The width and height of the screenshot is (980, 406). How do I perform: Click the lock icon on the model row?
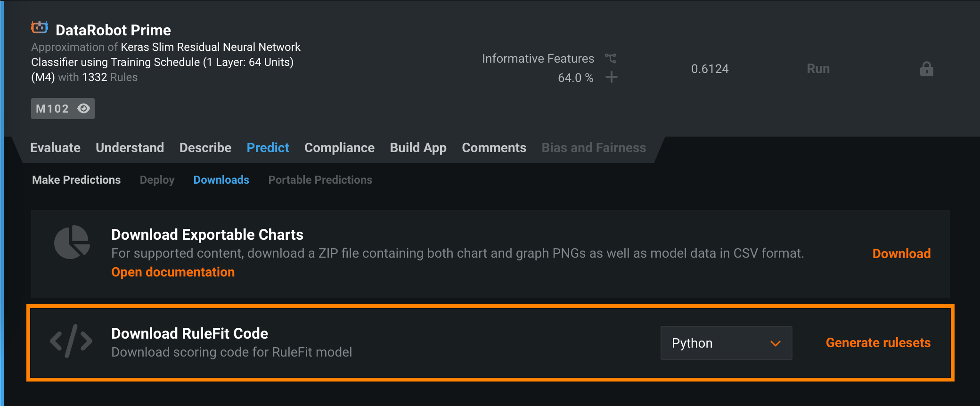point(926,69)
